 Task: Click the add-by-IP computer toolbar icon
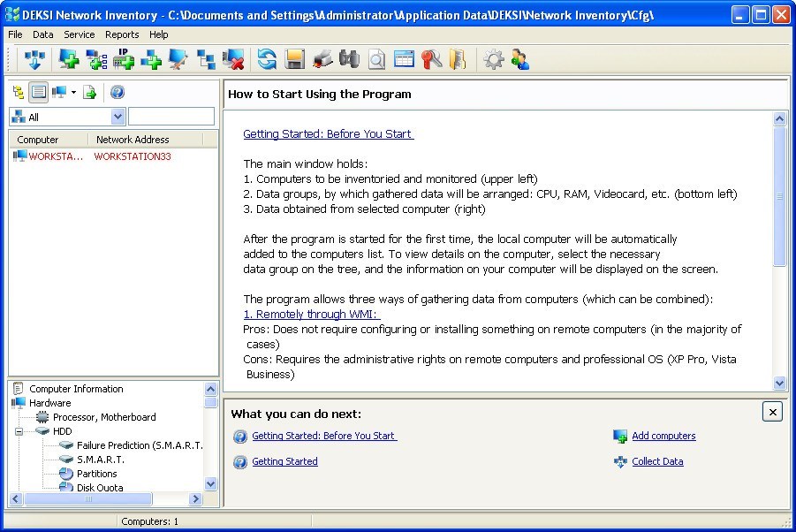(124, 60)
